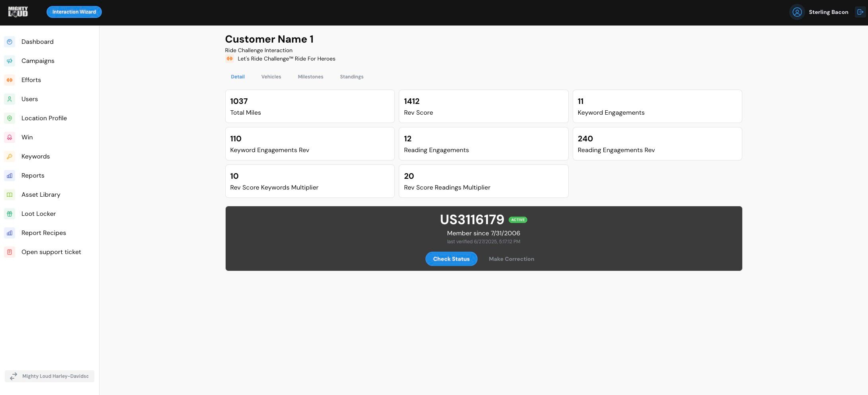Click the Loot Locker gift icon
868x395 pixels.
(10, 214)
